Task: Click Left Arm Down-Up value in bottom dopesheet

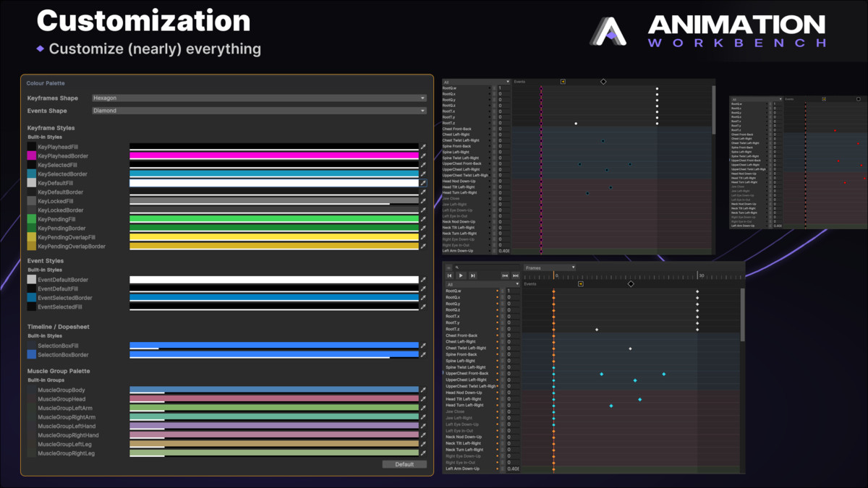Action: [513, 469]
